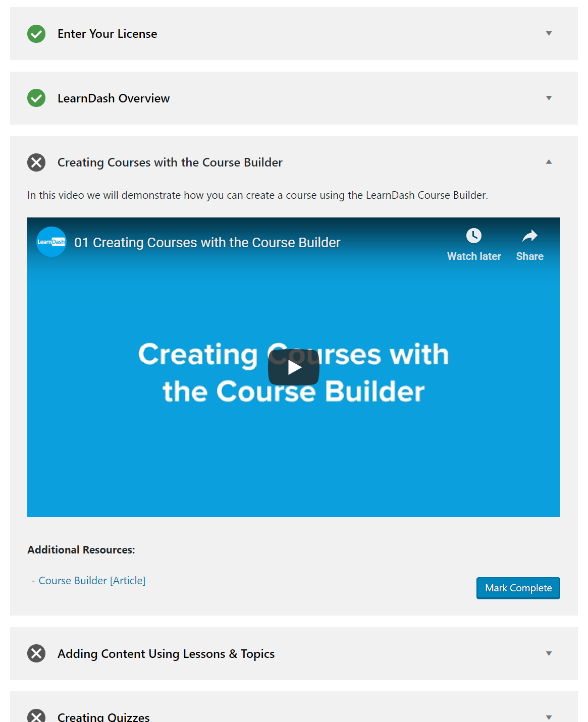Expand the LearnDash Overview section arrow

pyautogui.click(x=549, y=98)
